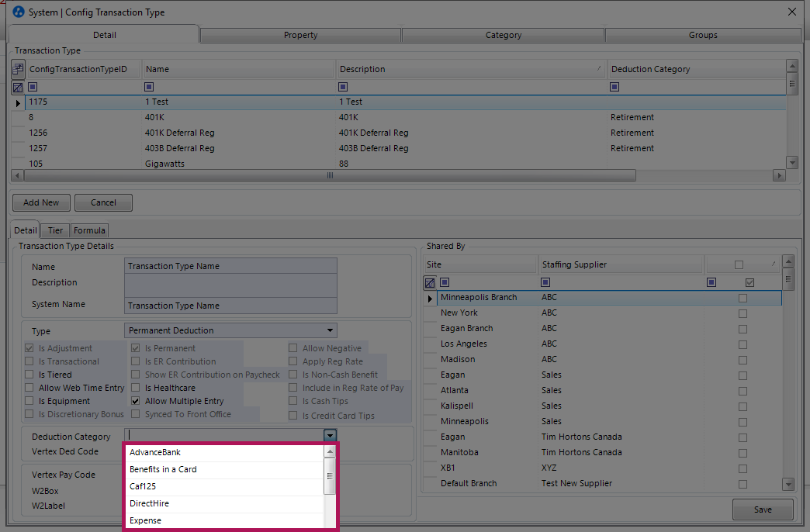Click the Add New button

coord(41,202)
